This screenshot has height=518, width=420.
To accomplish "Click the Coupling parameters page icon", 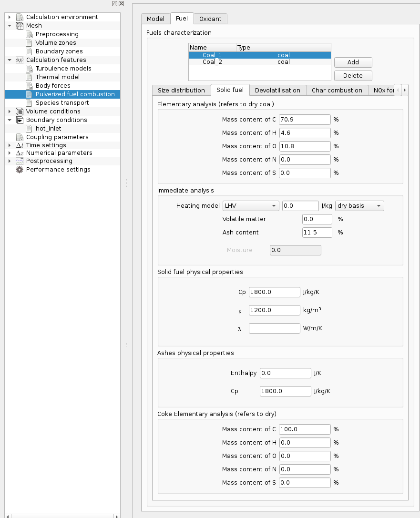I will pos(20,137).
